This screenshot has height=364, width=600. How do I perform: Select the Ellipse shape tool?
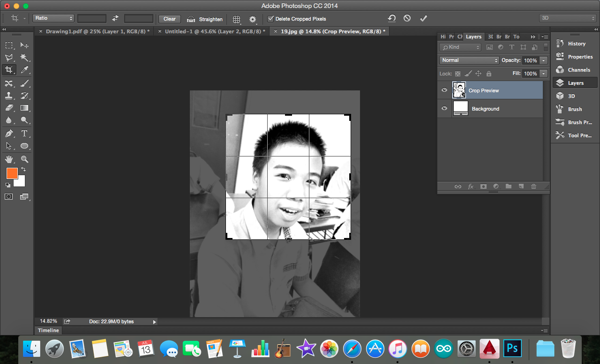(x=24, y=146)
